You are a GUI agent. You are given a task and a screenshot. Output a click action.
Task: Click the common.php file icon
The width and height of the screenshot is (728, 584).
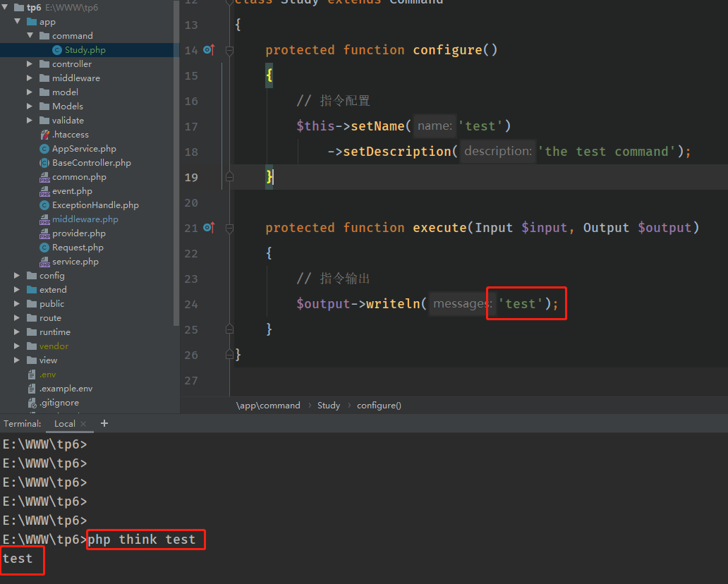pos(44,177)
